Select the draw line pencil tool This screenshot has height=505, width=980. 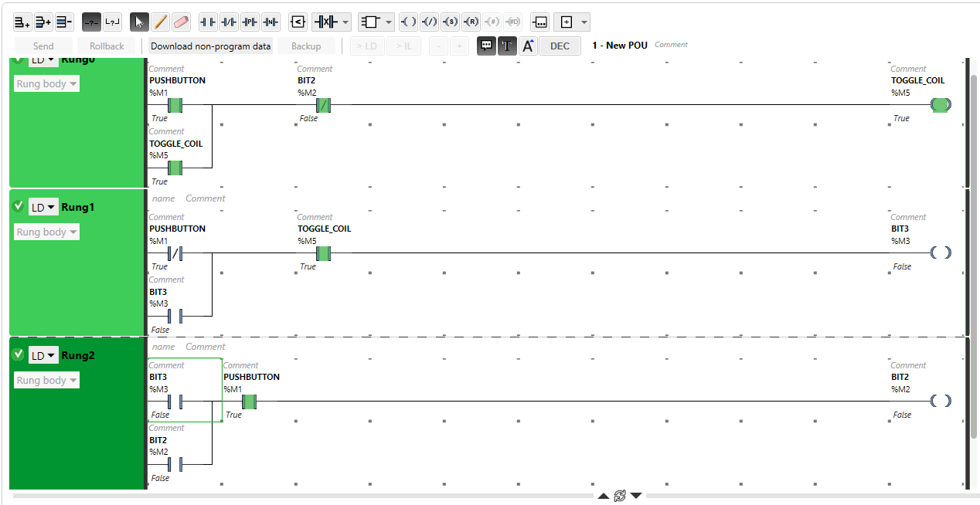coord(160,22)
